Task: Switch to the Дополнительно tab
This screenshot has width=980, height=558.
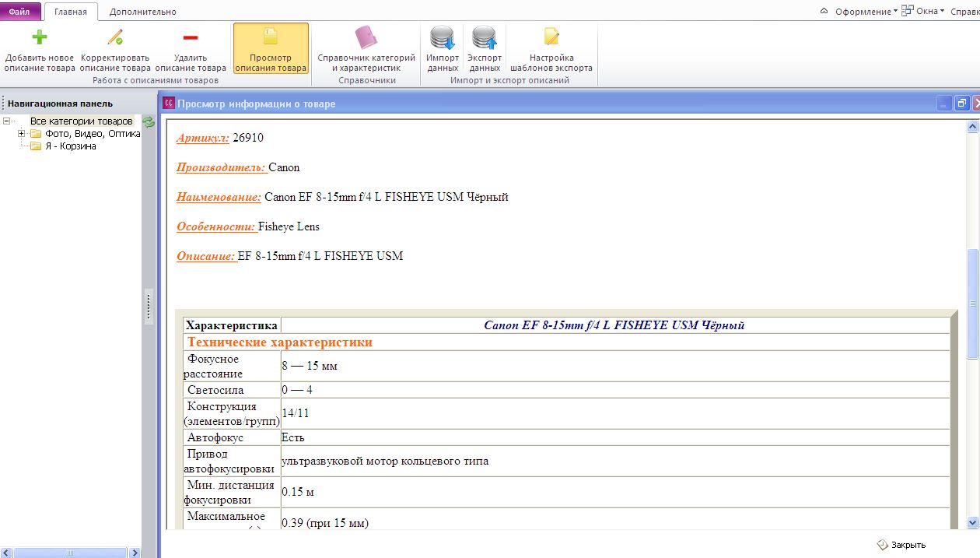Action: [x=142, y=12]
